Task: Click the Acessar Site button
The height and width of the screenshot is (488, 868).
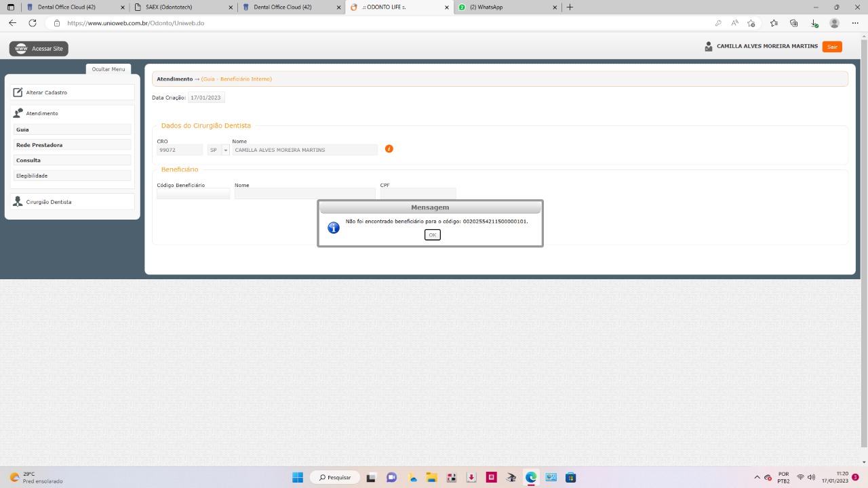Action: (39, 49)
